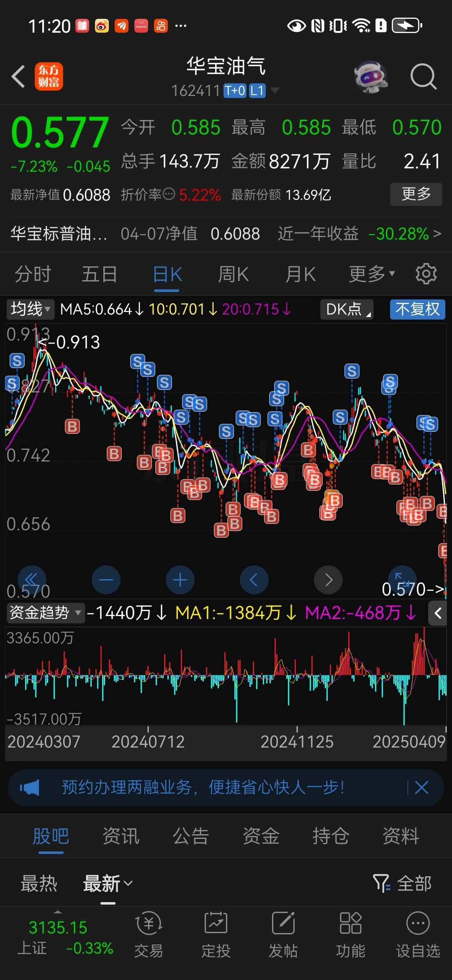Open 功能 grid menu
Image resolution: width=452 pixels, height=980 pixels.
click(x=351, y=935)
